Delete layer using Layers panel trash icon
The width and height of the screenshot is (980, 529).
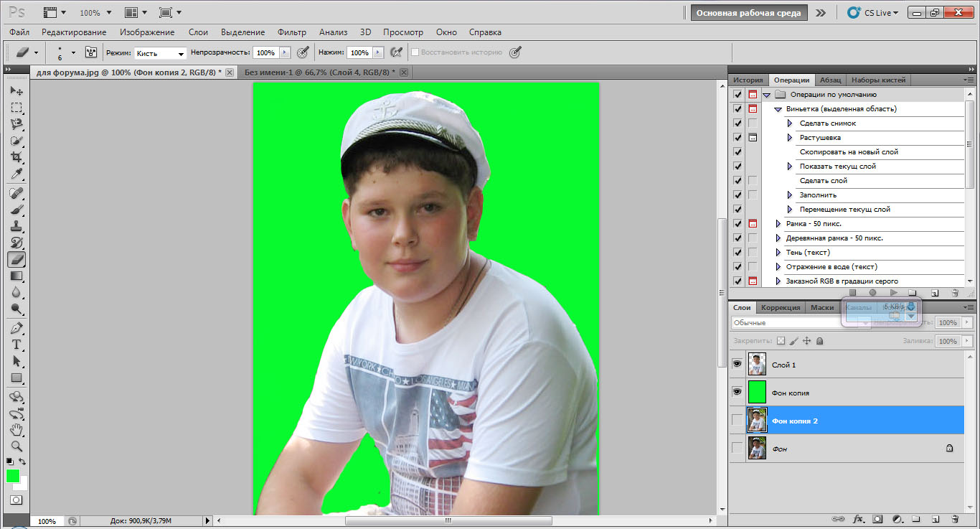tap(954, 518)
